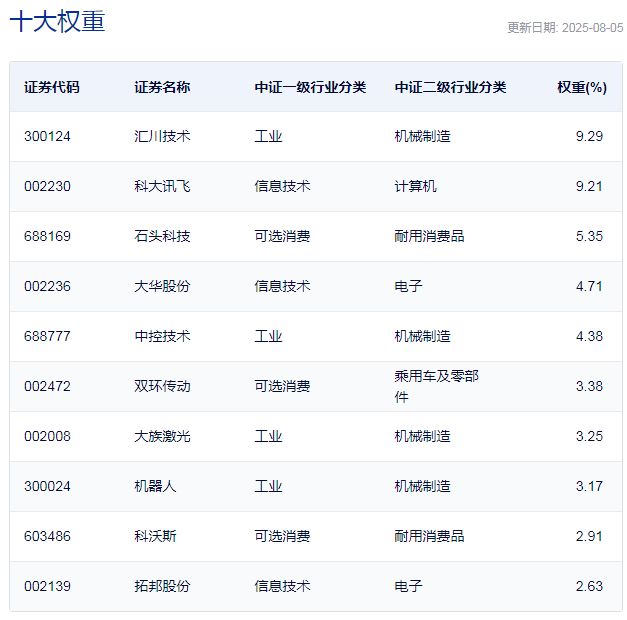Select security code 603486
The width and height of the screenshot is (627, 620).
(47, 536)
